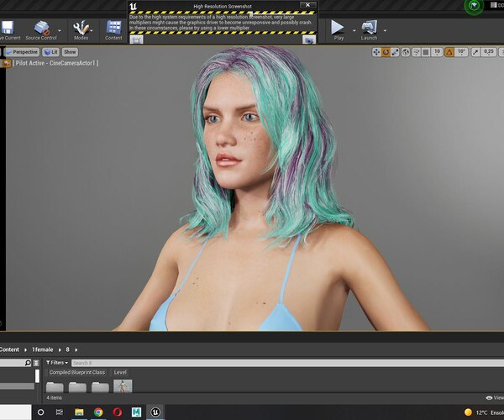Toggle grid snapping in the viewport
The height and width of the screenshot is (420, 504).
pos(426,52)
